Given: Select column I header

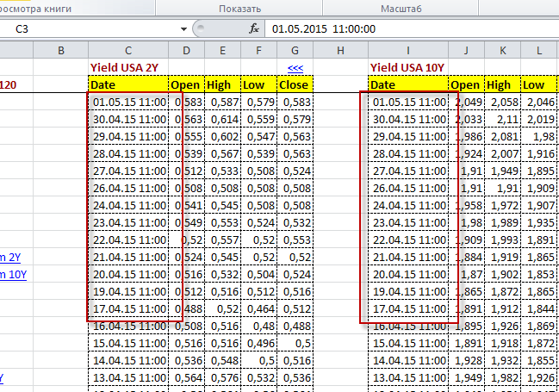Looking at the screenshot, I should [x=407, y=50].
